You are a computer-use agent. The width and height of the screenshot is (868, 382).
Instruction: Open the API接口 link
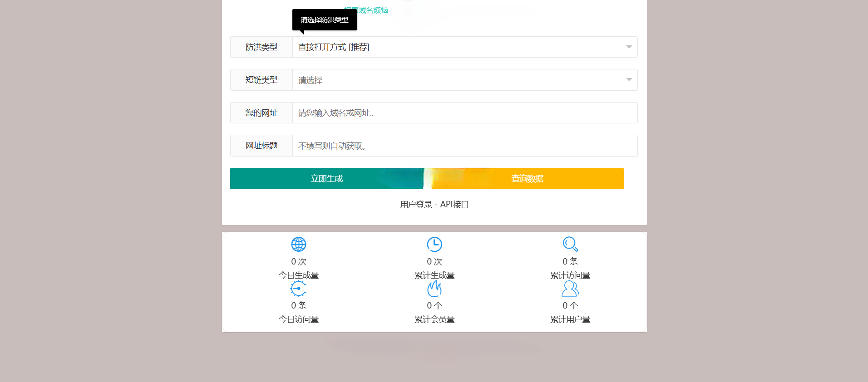454,205
